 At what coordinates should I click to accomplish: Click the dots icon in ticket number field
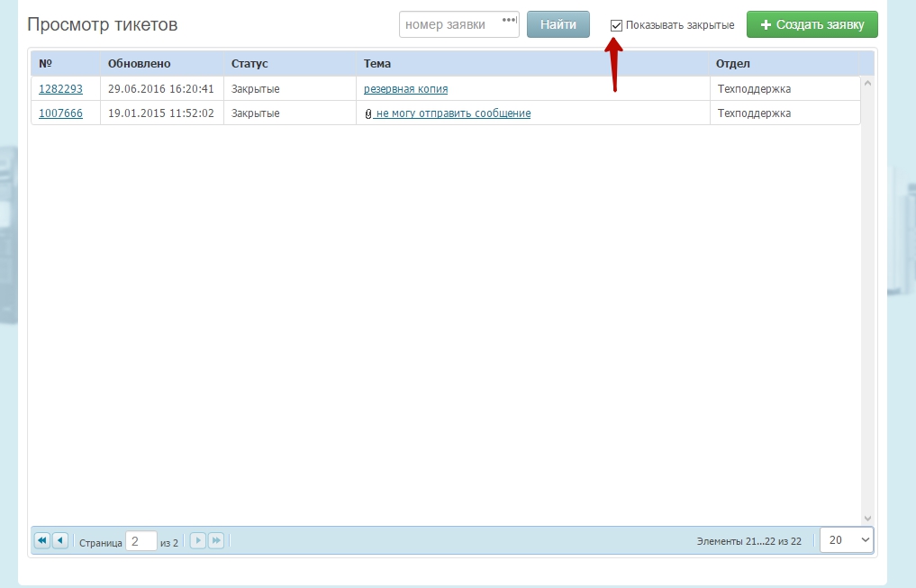click(509, 20)
